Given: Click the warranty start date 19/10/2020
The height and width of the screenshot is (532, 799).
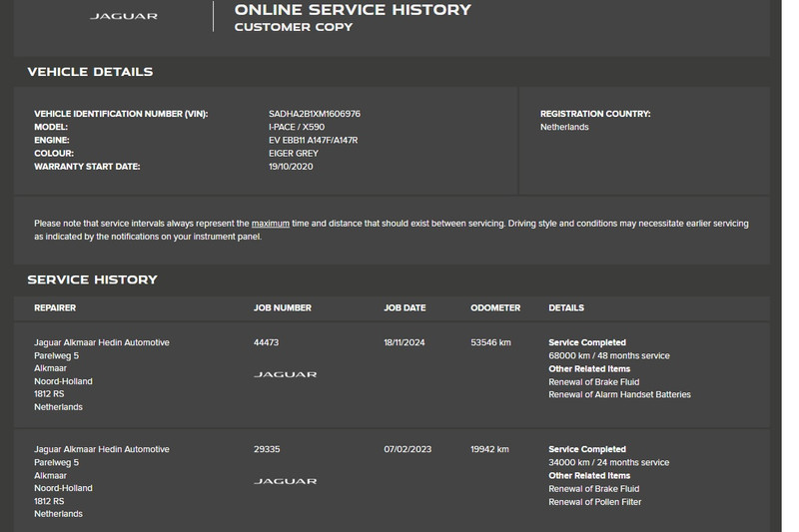Looking at the screenshot, I should 292,167.
